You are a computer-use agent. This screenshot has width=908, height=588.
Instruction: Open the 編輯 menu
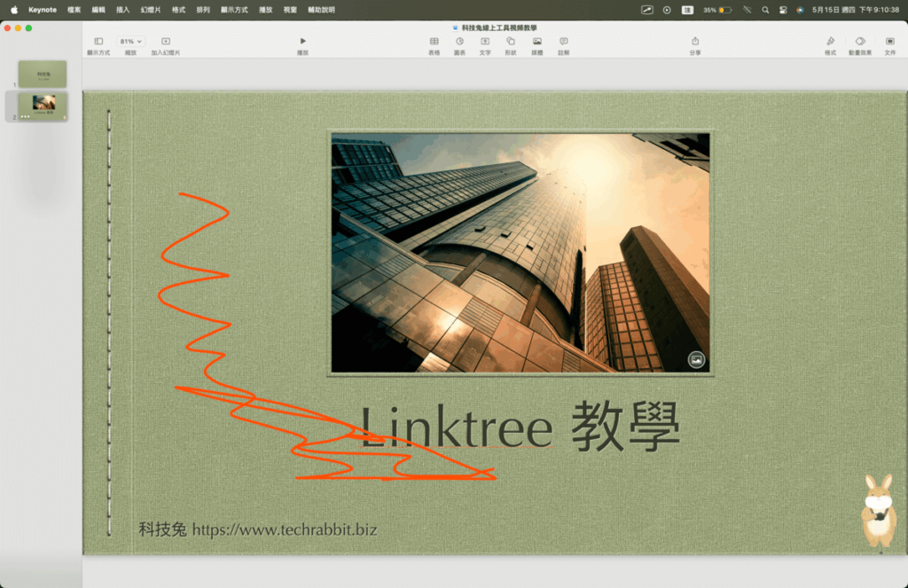[x=98, y=10]
